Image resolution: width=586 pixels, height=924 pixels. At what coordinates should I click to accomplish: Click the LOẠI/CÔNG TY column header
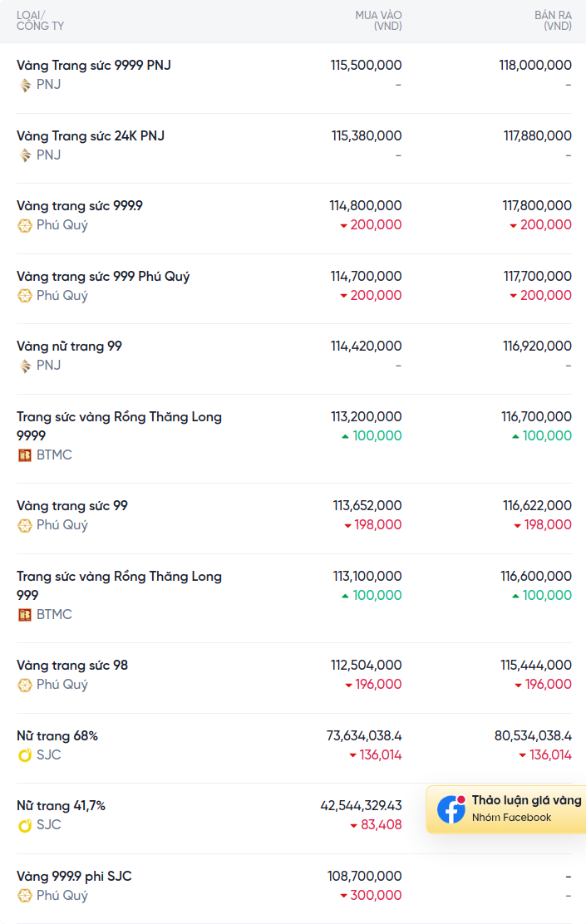pos(40,21)
